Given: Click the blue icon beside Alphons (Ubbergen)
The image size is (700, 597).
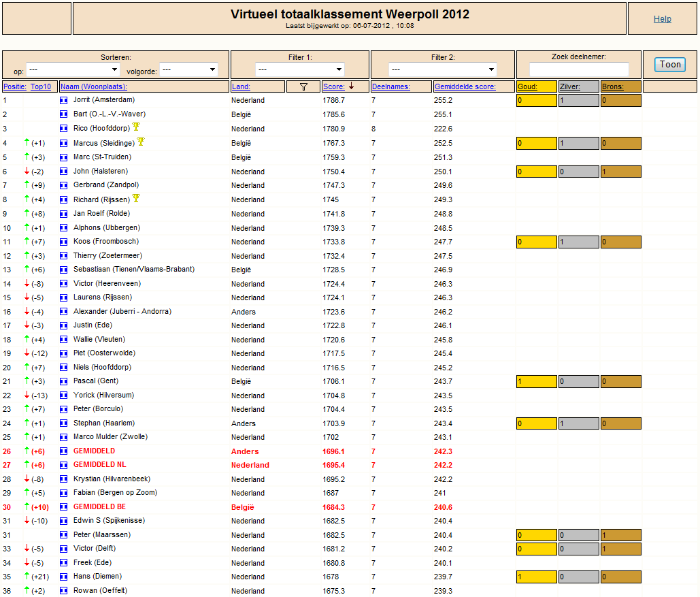Looking at the screenshot, I should click(x=64, y=228).
